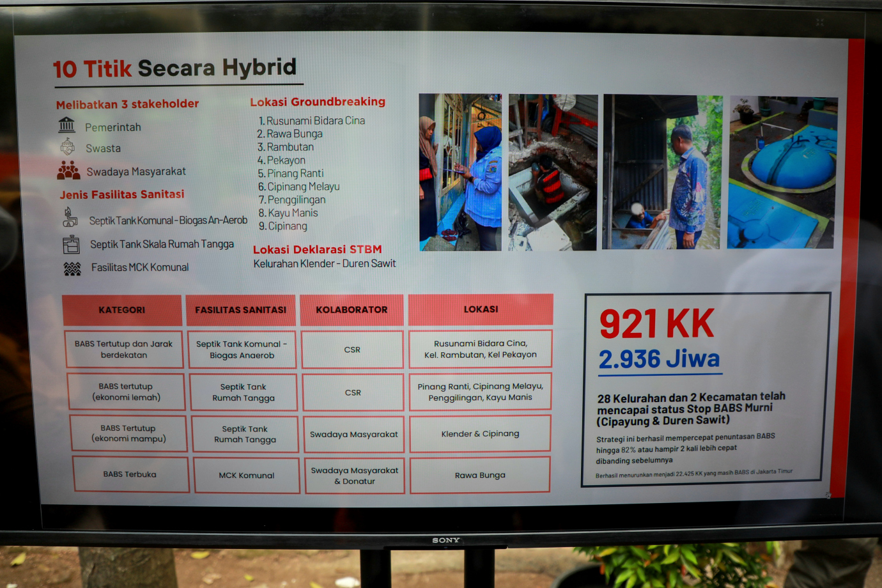Screen dimensions: 882x588
Task: Click the Fasilitas MCK Komunal icon
Action: click(x=72, y=268)
